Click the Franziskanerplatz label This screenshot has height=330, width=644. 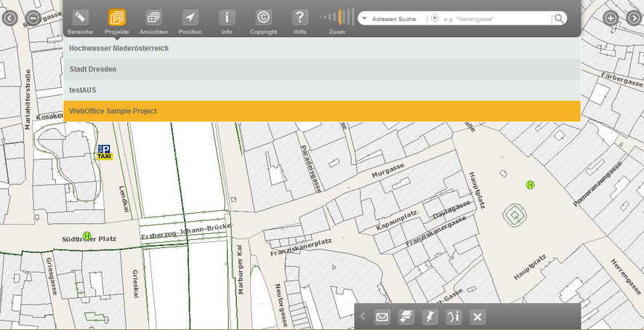click(301, 247)
